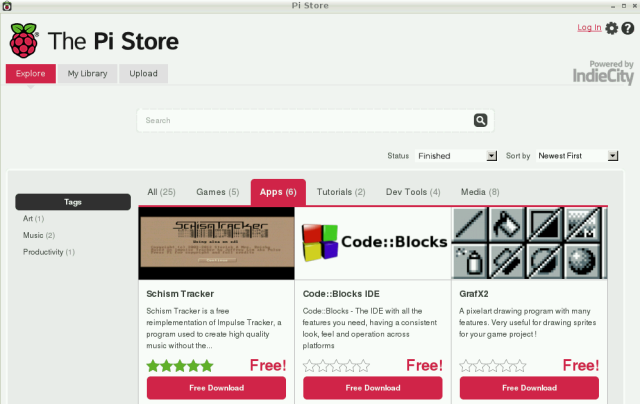Image resolution: width=640 pixels, height=404 pixels.
Task: Click Free Download for Code::Blocks IDE
Action: coord(373,388)
